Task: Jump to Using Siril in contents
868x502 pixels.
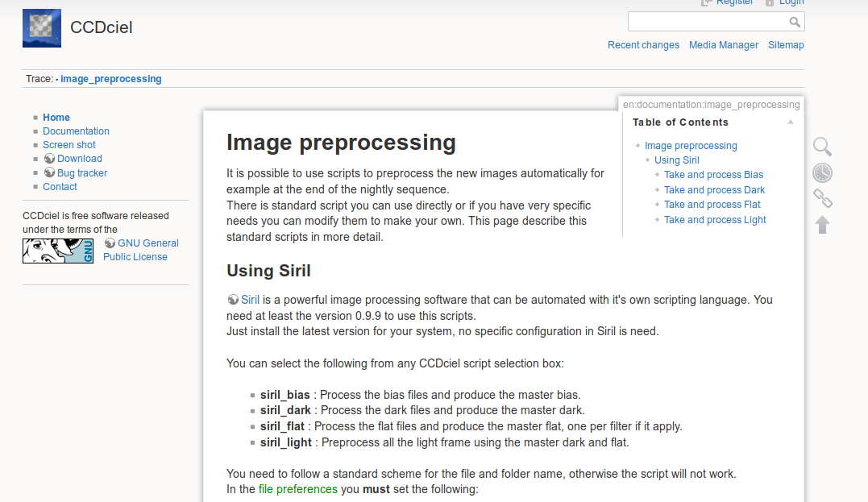Action: tap(676, 160)
